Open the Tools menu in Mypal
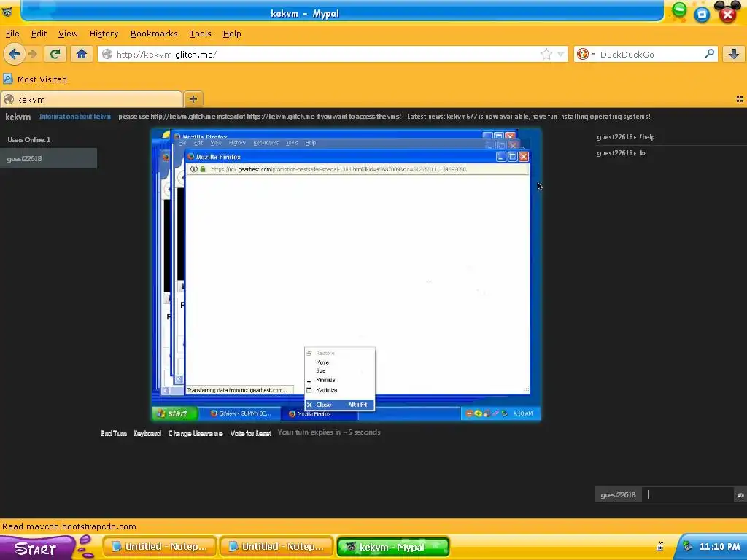Image resolution: width=747 pixels, height=560 pixels. (200, 34)
